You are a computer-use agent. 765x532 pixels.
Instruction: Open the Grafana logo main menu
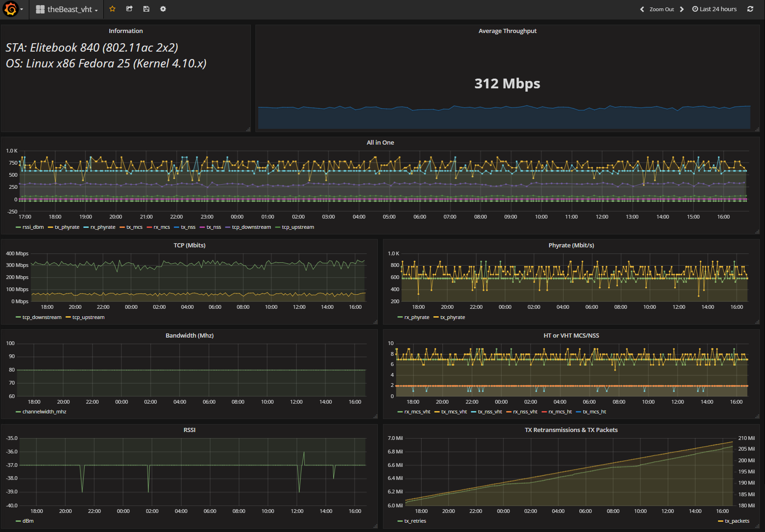tap(11, 9)
